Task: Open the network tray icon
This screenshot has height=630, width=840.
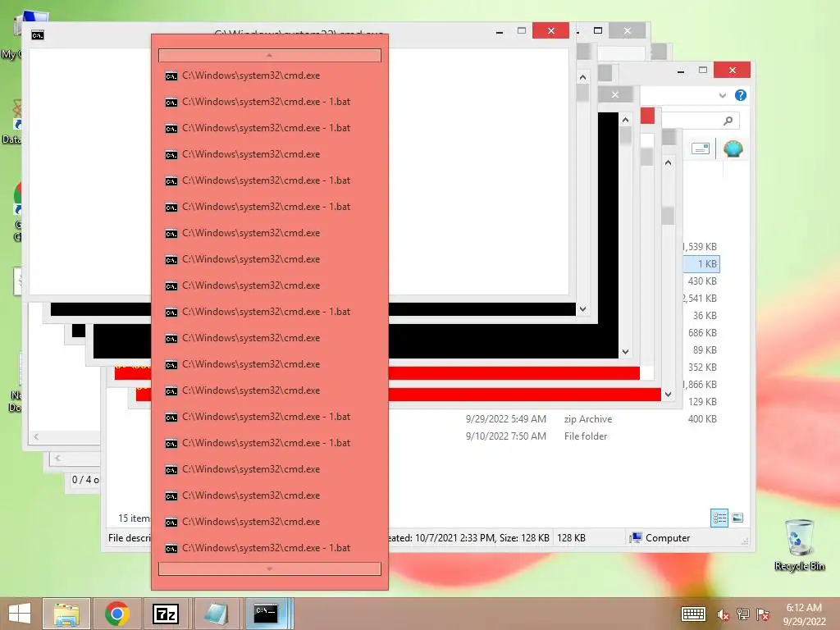Action: pos(743,614)
